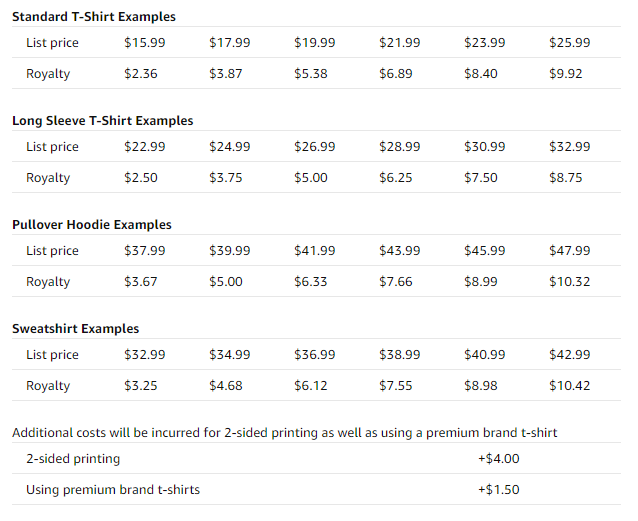The height and width of the screenshot is (521, 638).
Task: Click the Long Sleeve T-Shirt Examples heading
Action: (103, 120)
